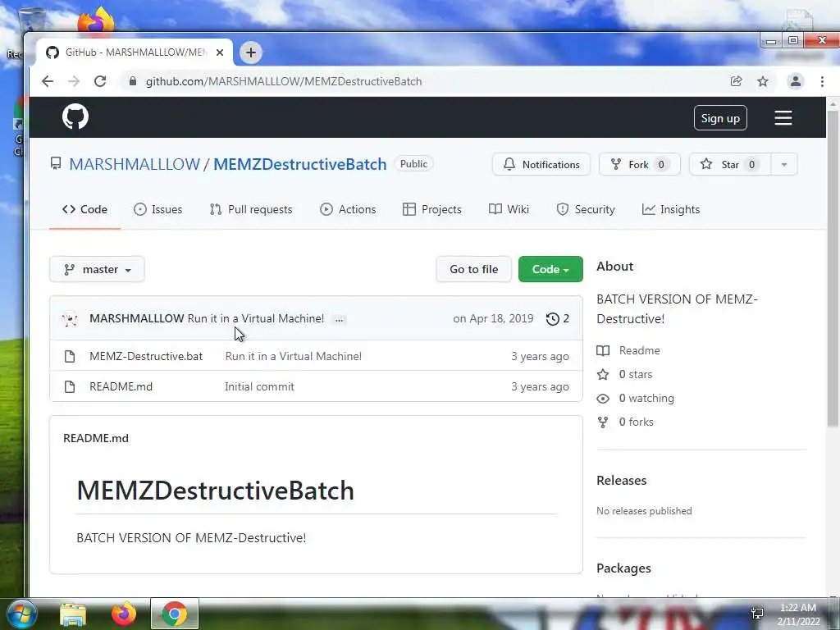
Task: Open the Security tab
Action: click(x=586, y=209)
